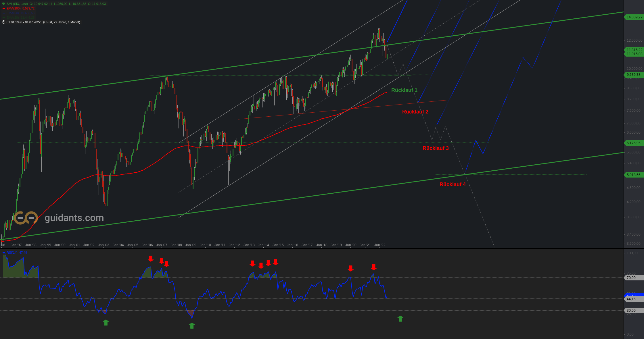The image size is (644, 339).
Task: Click the 5.018,56 price axis marker
Action: click(633, 175)
